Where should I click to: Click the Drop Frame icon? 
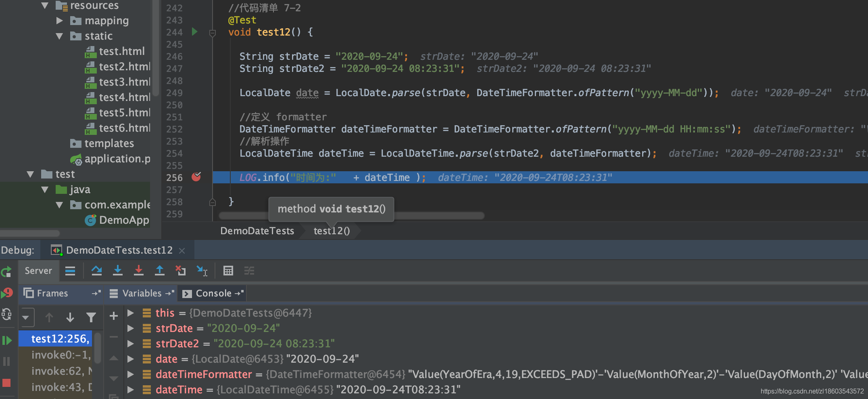click(x=181, y=271)
